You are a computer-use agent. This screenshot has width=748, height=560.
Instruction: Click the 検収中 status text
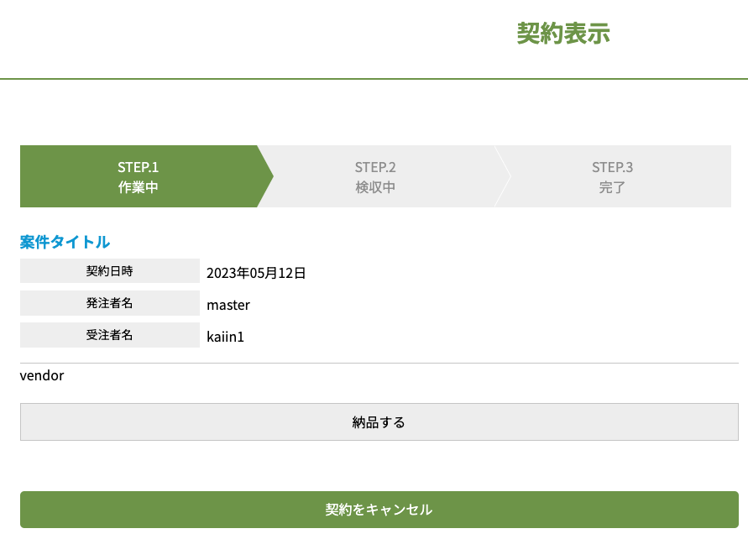tap(375, 187)
